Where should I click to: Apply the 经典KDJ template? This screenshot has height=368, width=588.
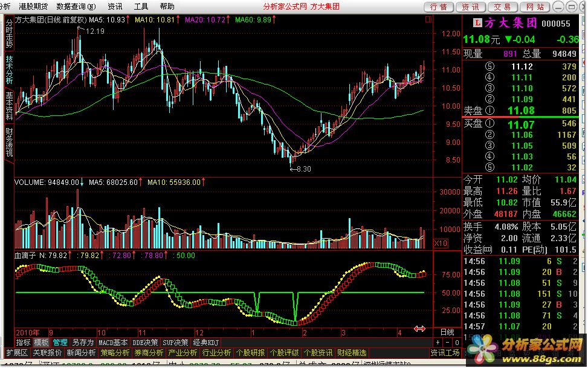206,343
